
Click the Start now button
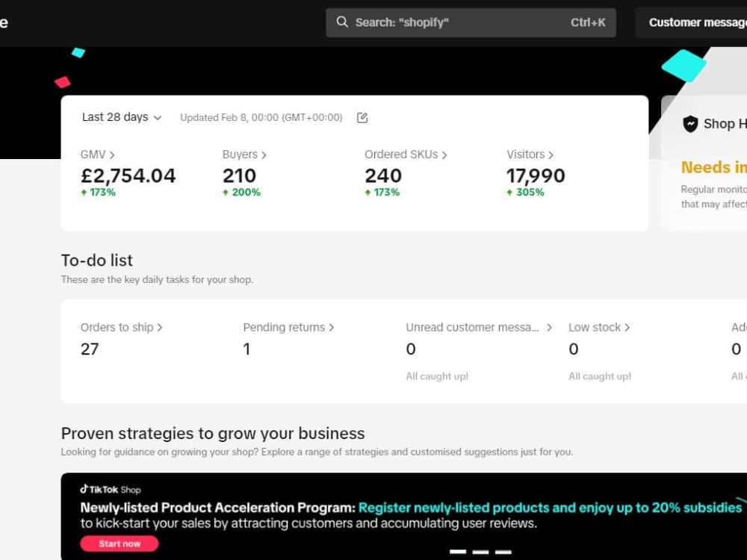pyautogui.click(x=120, y=544)
